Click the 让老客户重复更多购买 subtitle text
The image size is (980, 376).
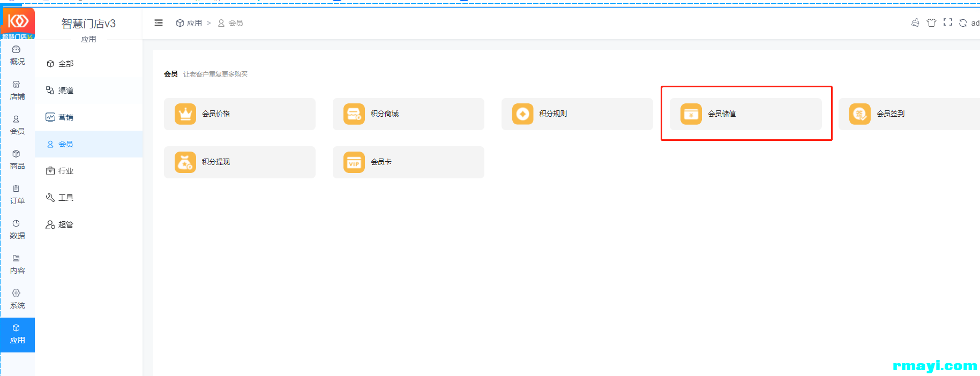pos(215,74)
